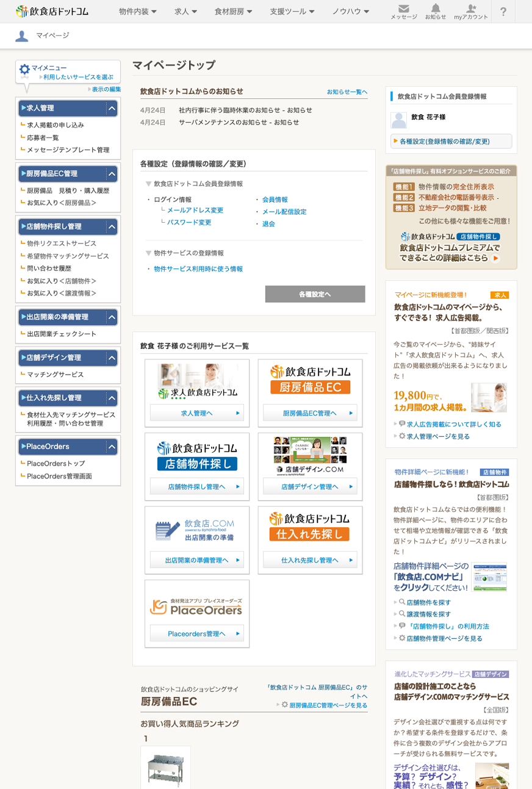Viewport: 532px width, 789px height.
Task: Click the PlaceOrders service logo
Action: pyautogui.click(x=196, y=606)
